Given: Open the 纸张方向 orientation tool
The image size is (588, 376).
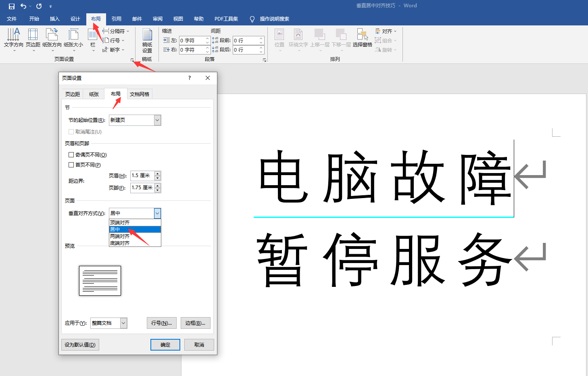Looking at the screenshot, I should pyautogui.click(x=52, y=40).
